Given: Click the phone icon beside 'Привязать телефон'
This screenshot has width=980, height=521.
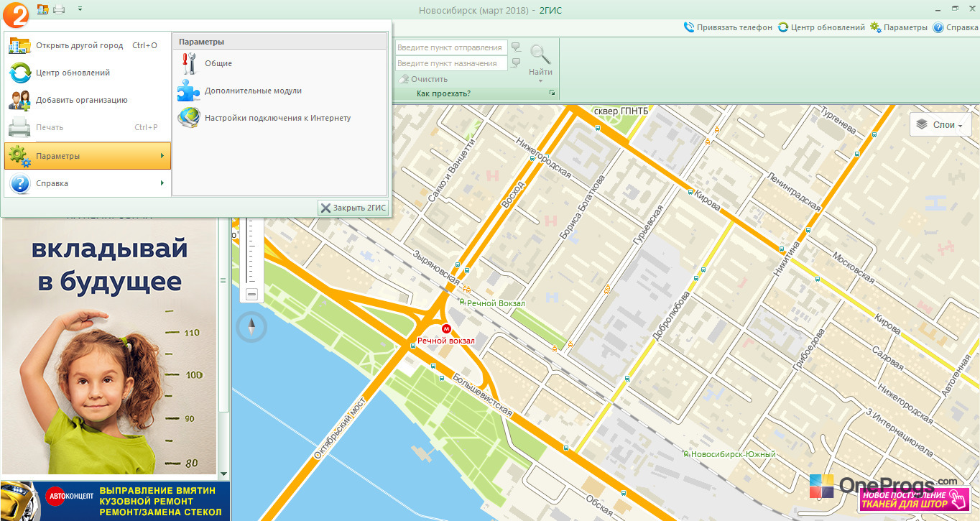Looking at the screenshot, I should [690, 27].
